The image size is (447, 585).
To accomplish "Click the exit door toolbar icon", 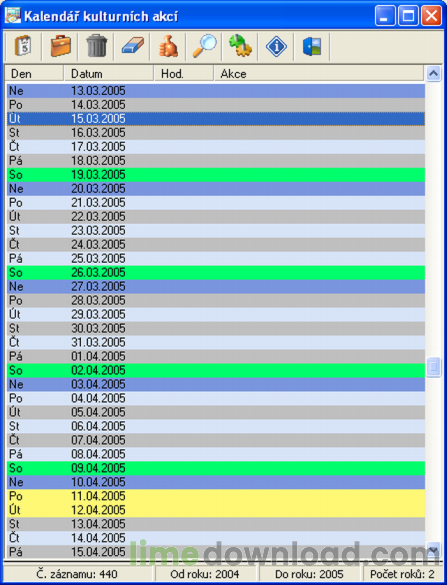I will (x=312, y=46).
